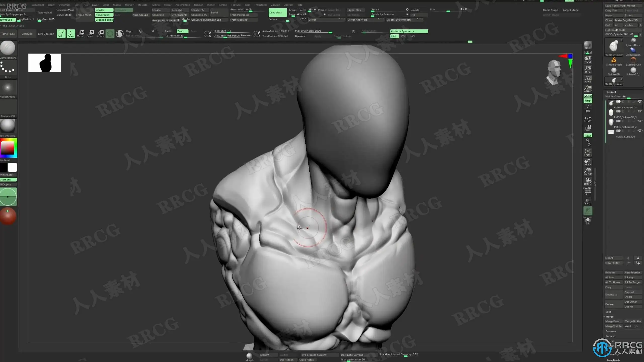Image resolution: width=644 pixels, height=362 pixels.
Task: Toggle Transp transparency mode icon
Action: (x=588, y=201)
